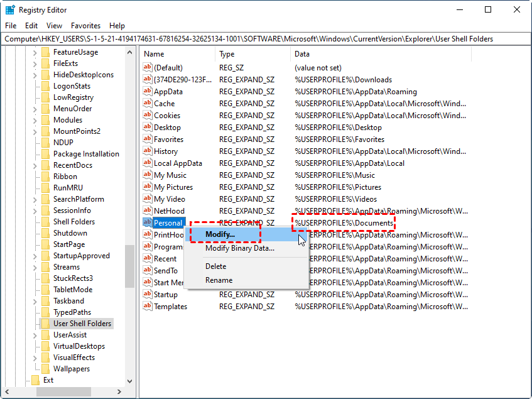Click the string icon beside Favorites value

(x=147, y=139)
